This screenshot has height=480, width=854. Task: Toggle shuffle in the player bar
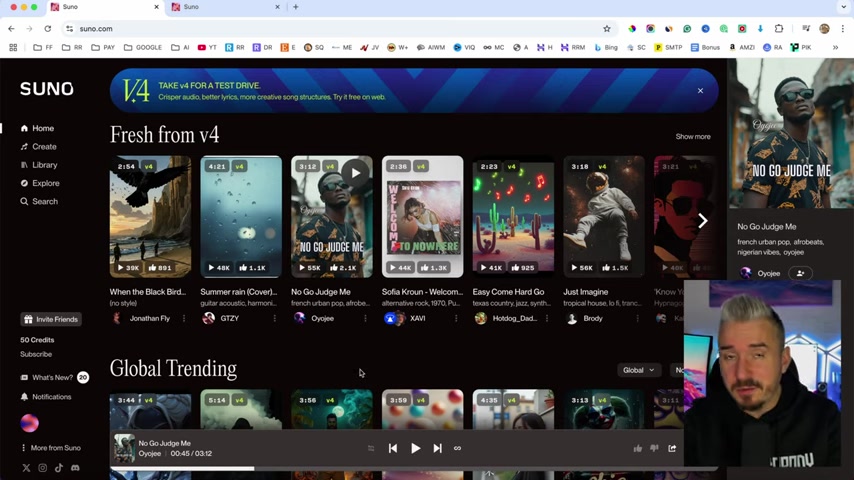click(x=371, y=448)
